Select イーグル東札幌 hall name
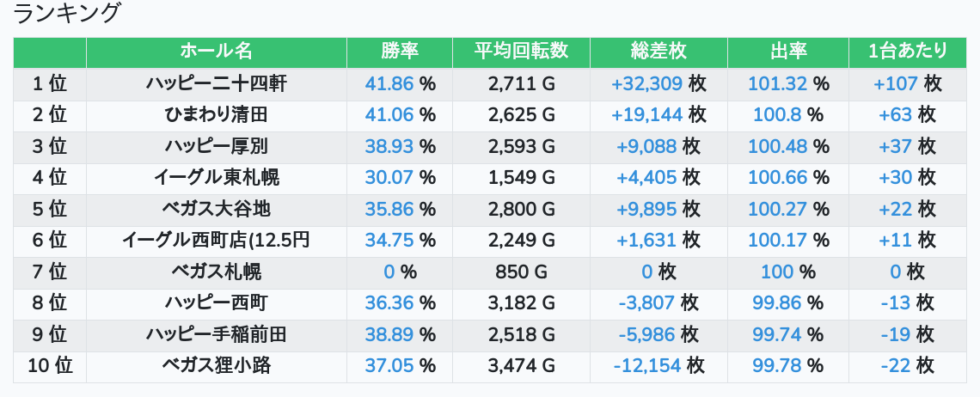The width and height of the screenshot is (980, 397). 217,177
